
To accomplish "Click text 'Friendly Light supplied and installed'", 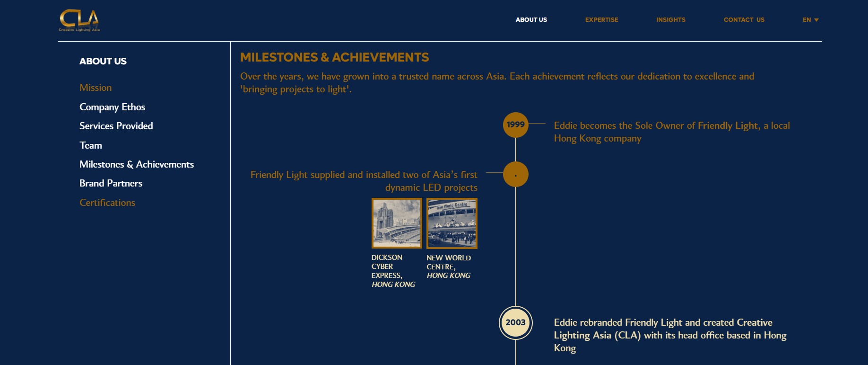I will click(x=364, y=181).
